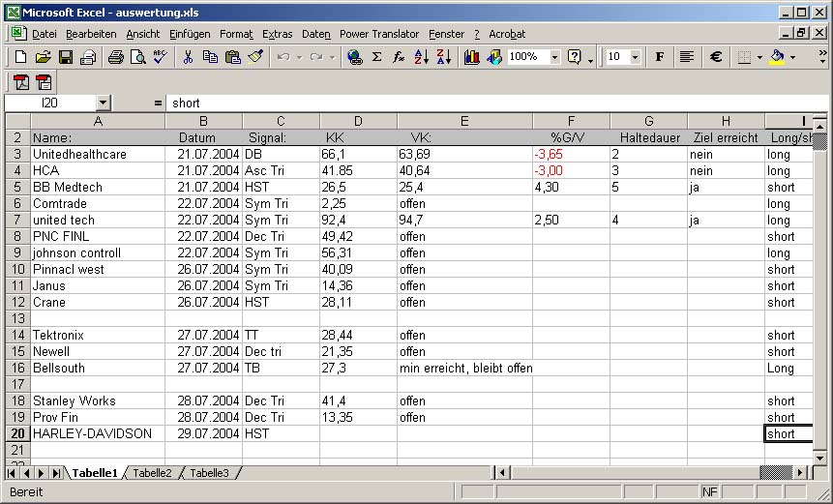Screen dimensions: 833x504
Task: Toggle the drawing toolbar icon
Action: 494,57
